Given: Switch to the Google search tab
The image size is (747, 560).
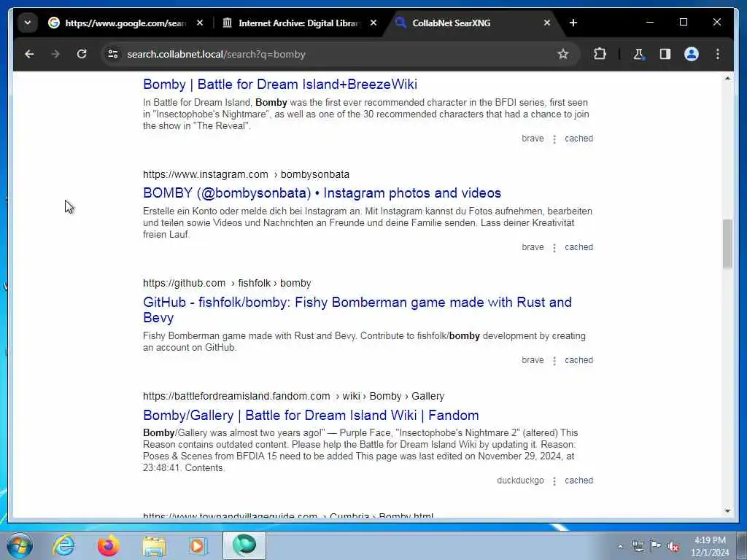Looking at the screenshot, I should (x=125, y=23).
